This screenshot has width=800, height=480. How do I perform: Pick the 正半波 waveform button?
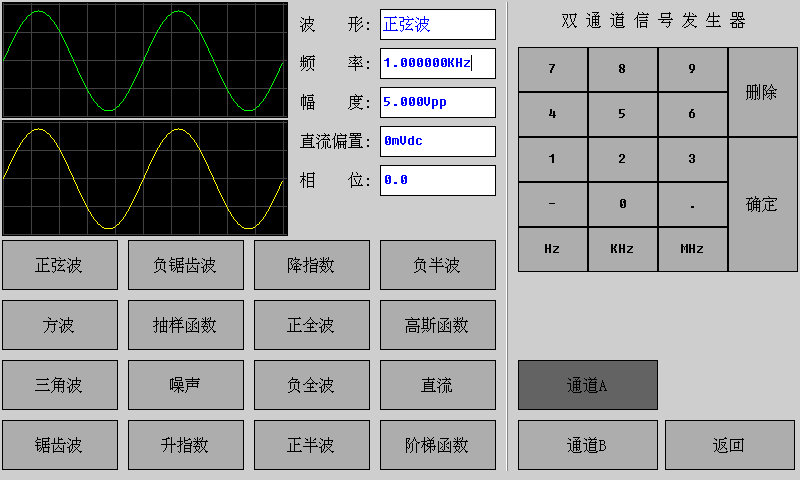pyautogui.click(x=312, y=445)
